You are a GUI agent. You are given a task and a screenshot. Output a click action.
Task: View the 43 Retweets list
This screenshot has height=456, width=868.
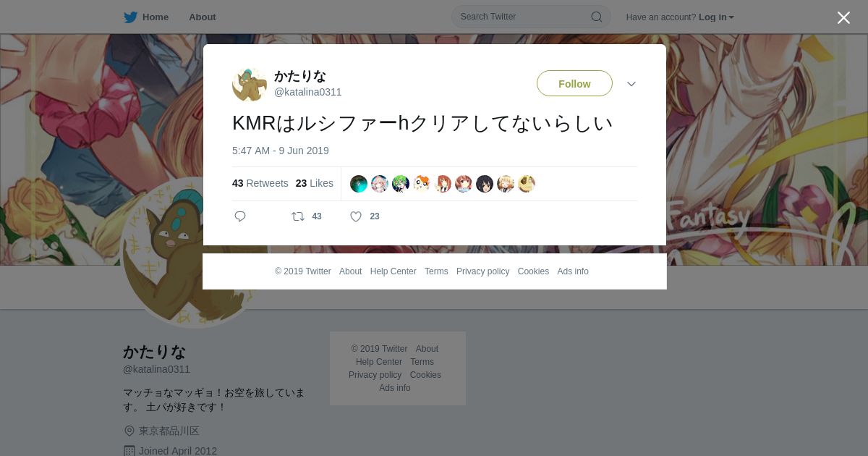coord(260,183)
